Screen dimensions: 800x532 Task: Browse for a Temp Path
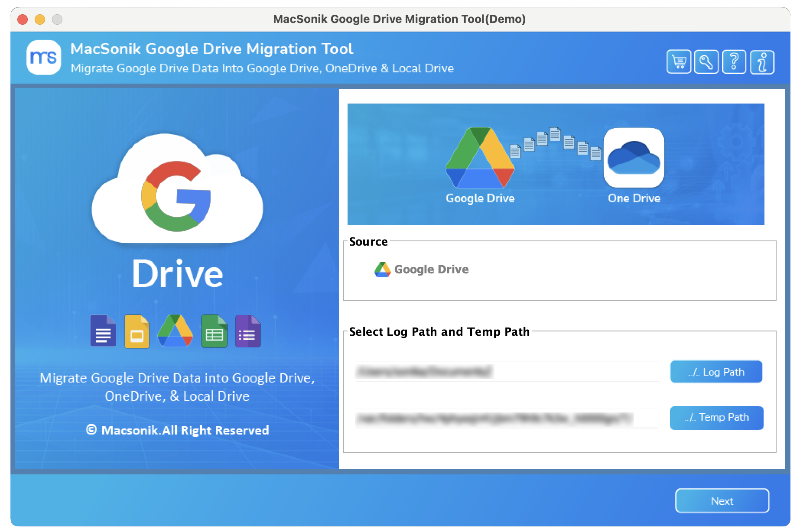click(717, 418)
